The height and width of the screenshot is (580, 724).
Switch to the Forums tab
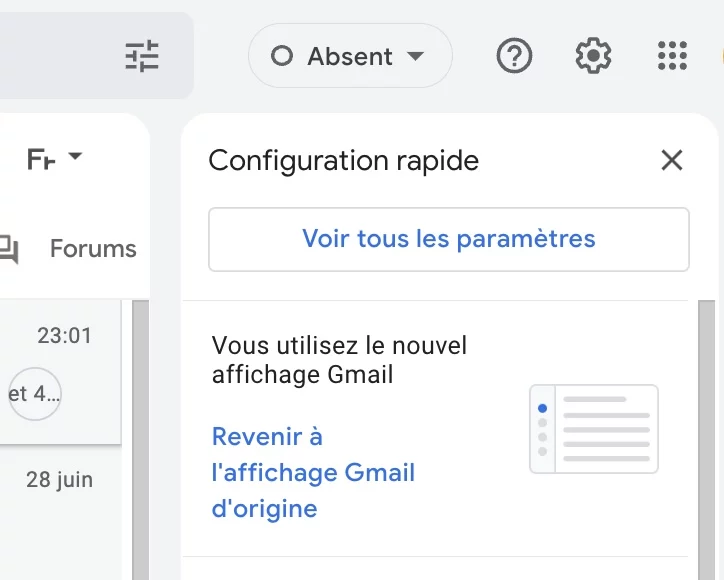pyautogui.click(x=93, y=249)
